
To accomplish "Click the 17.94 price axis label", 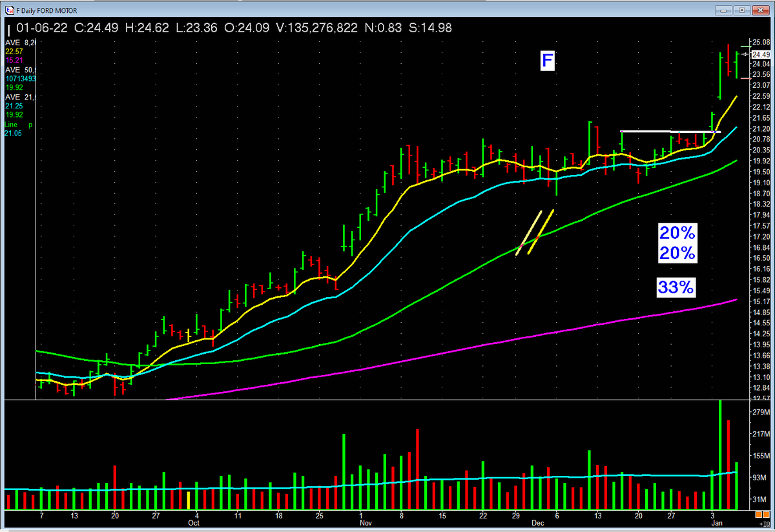I will coord(761,215).
